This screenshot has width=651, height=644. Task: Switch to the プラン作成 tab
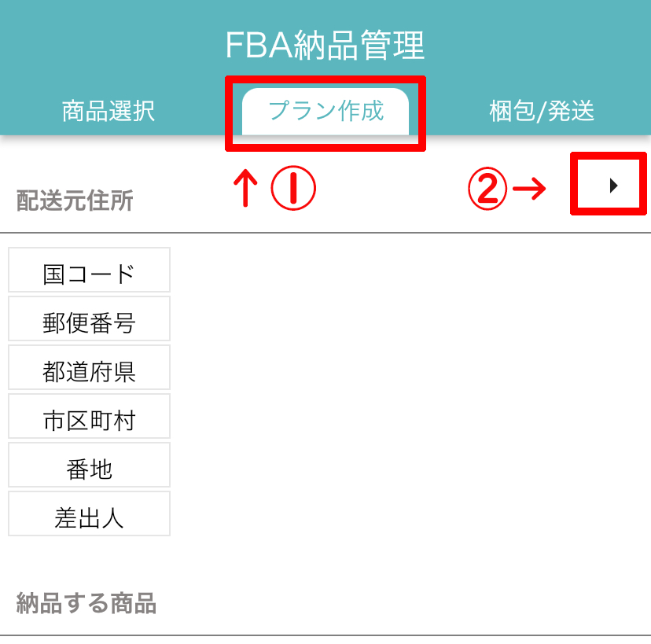click(325, 111)
